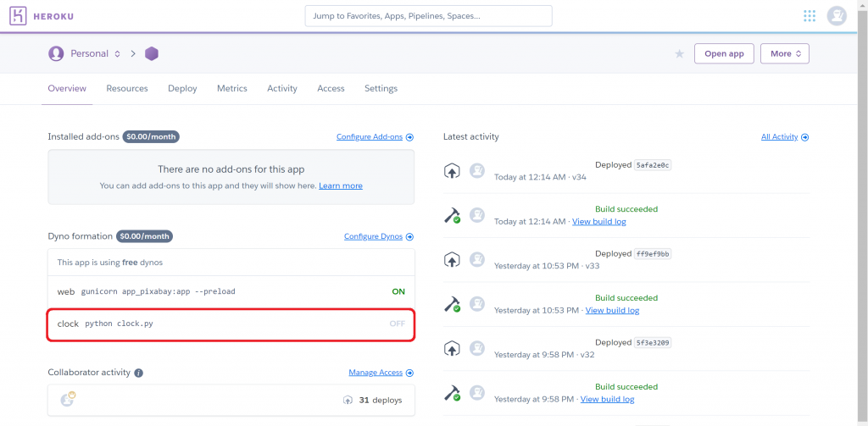Click the collaborator avatar with crown badge
The image size is (868, 426).
click(68, 400)
